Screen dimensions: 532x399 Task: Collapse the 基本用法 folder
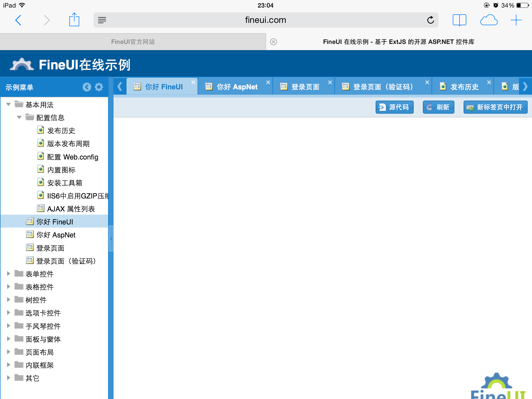coord(9,104)
